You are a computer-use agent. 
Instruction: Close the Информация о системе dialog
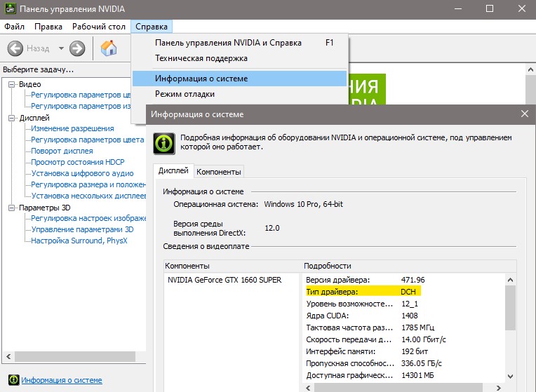tap(525, 114)
